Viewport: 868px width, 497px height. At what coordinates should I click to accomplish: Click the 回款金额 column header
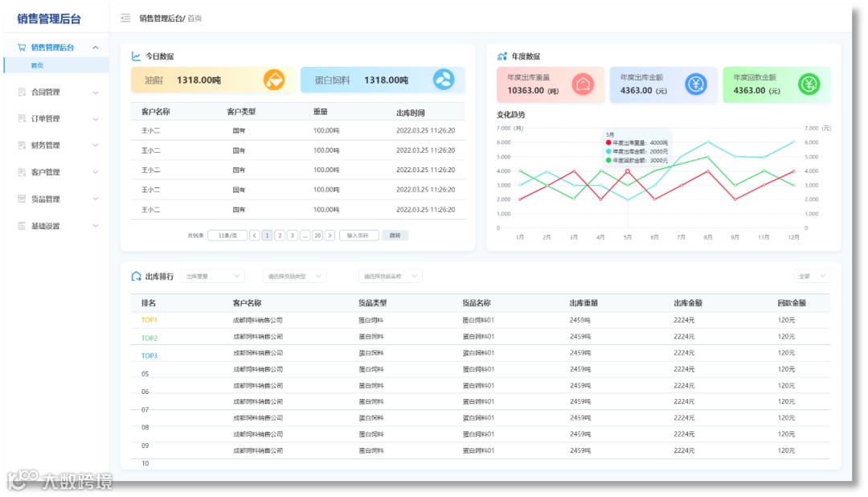792,303
